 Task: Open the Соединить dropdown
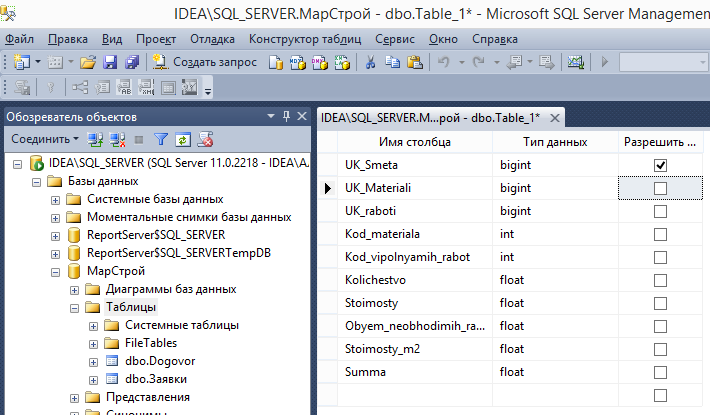point(45,139)
